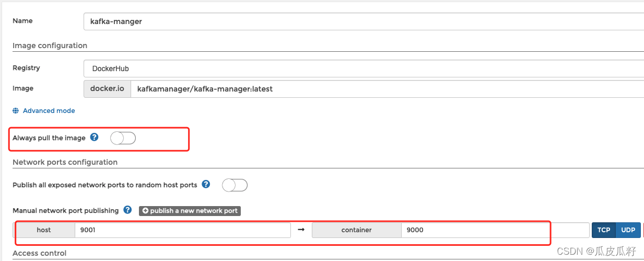Click the Network ports configuration heading

[x=65, y=162]
